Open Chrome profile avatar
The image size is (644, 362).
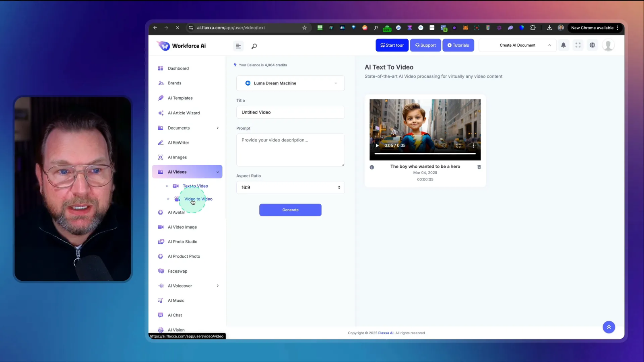tap(561, 28)
